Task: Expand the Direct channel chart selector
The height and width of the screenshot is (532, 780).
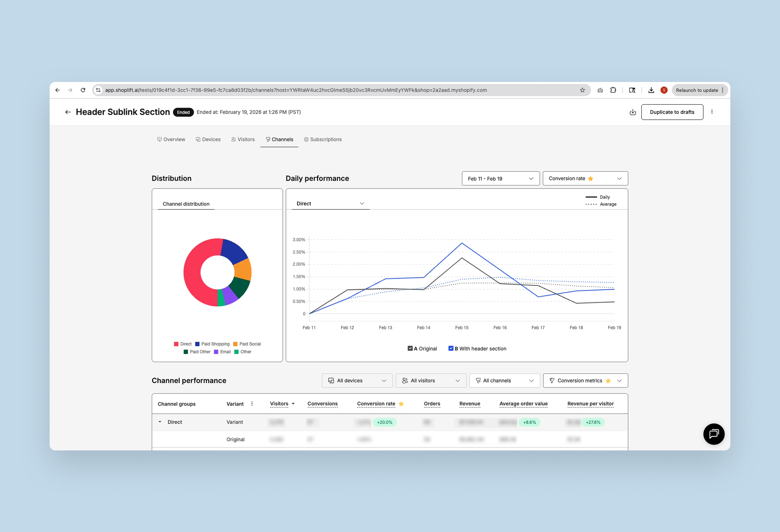Action: (330, 203)
